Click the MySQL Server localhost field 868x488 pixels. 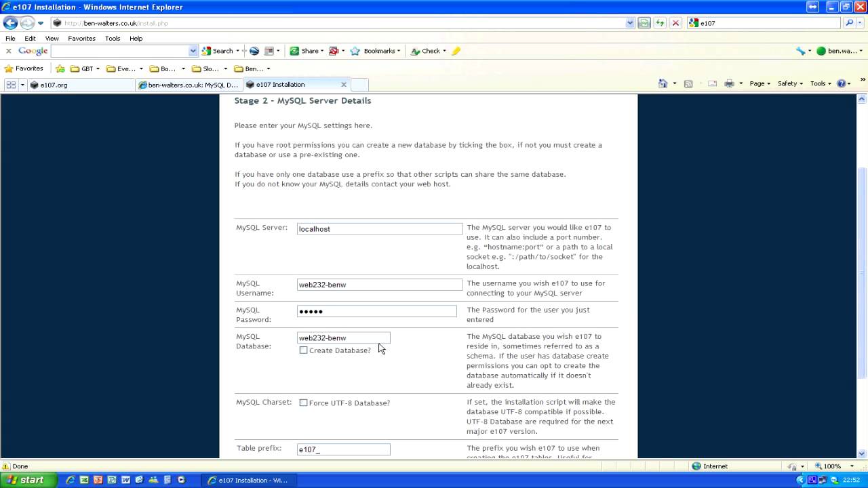pos(380,229)
